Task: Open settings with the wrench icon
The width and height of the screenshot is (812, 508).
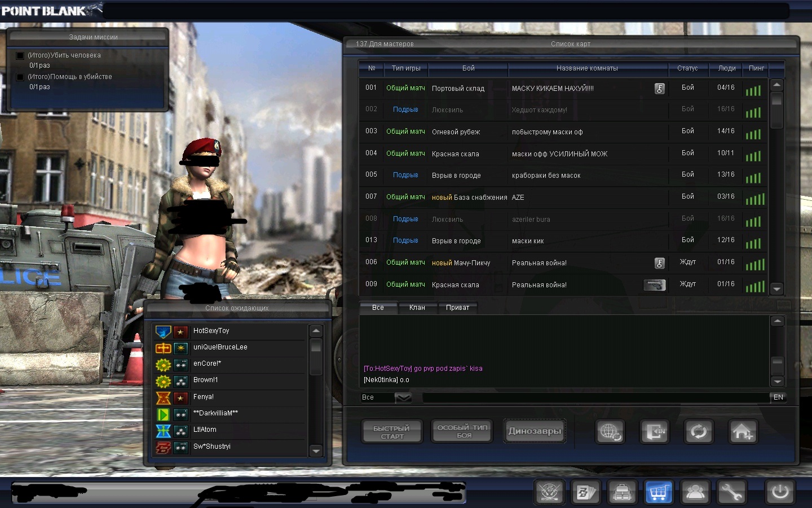Action: tap(731, 493)
